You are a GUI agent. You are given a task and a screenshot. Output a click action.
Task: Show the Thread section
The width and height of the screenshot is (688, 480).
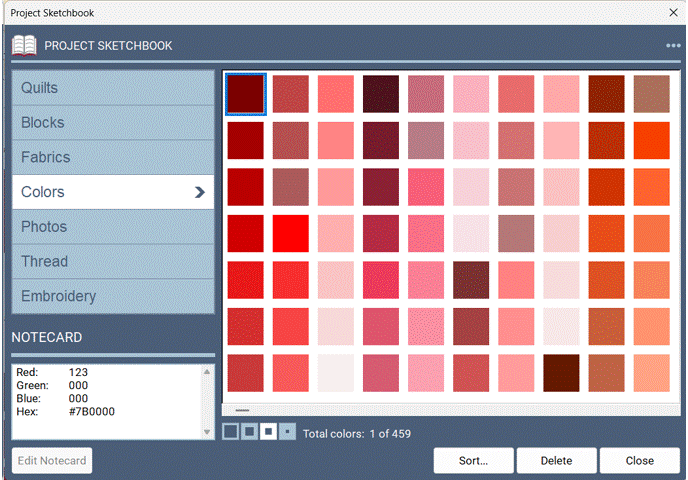[113, 262]
